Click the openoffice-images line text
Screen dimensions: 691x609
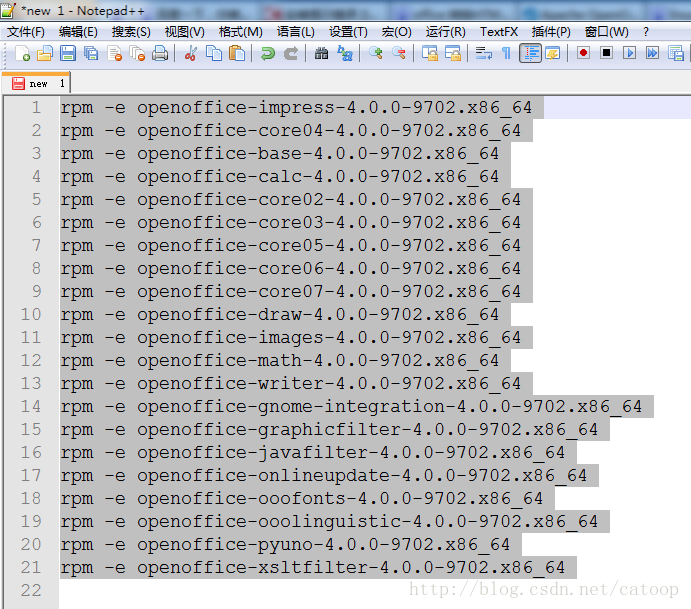(x=290, y=337)
